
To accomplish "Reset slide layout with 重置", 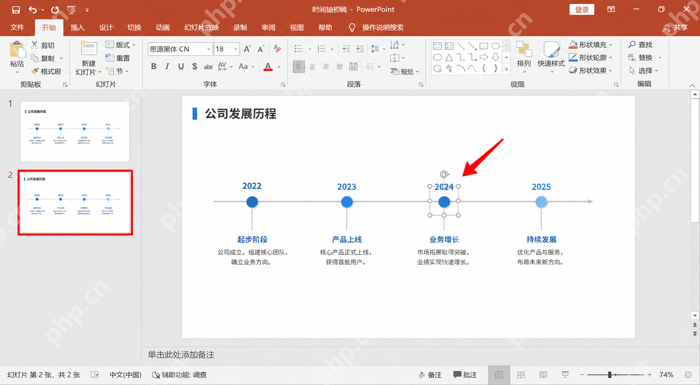I will 118,58.
